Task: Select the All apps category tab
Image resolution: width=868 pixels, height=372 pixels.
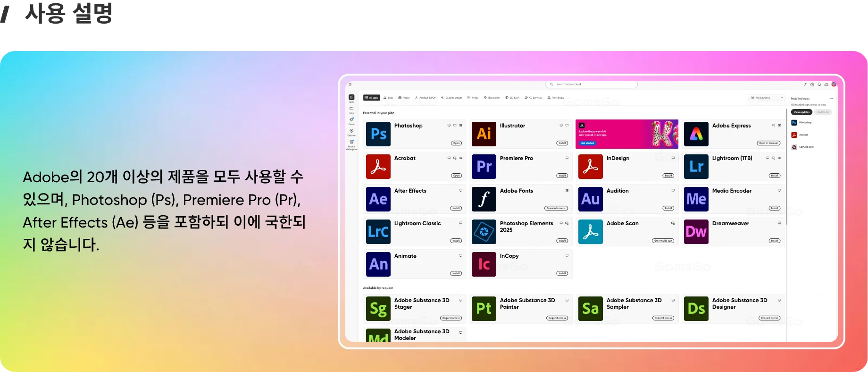Action: pyautogui.click(x=371, y=98)
